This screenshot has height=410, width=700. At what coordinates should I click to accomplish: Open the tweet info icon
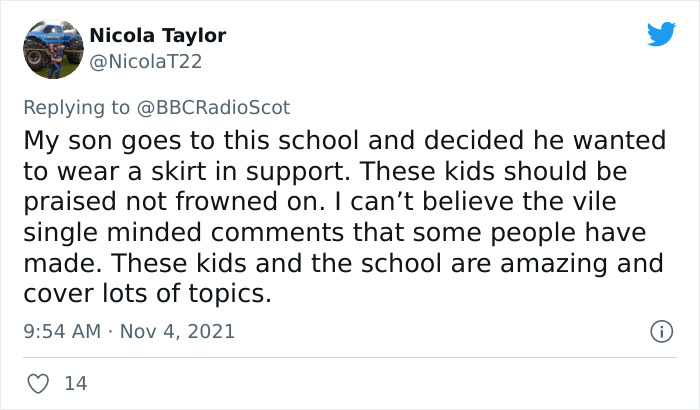coord(660,330)
